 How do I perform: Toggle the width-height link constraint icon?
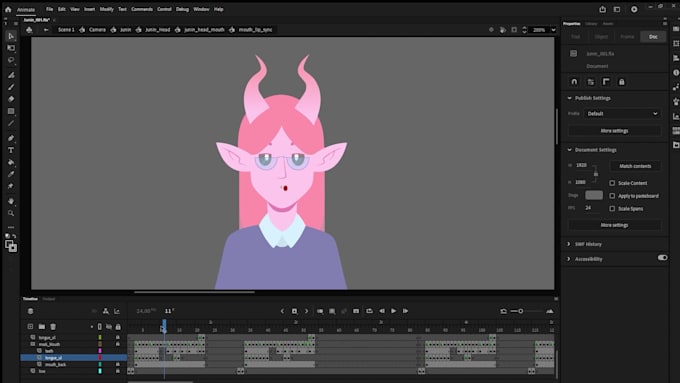point(596,173)
